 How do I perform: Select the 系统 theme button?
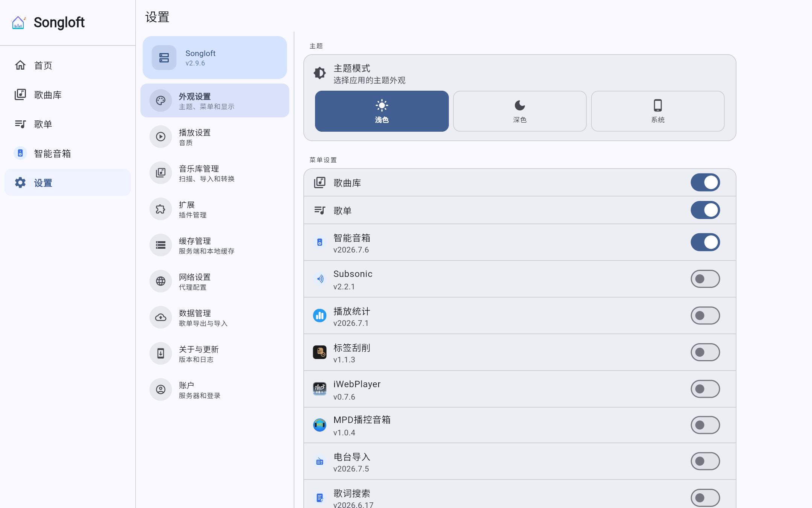[657, 111]
